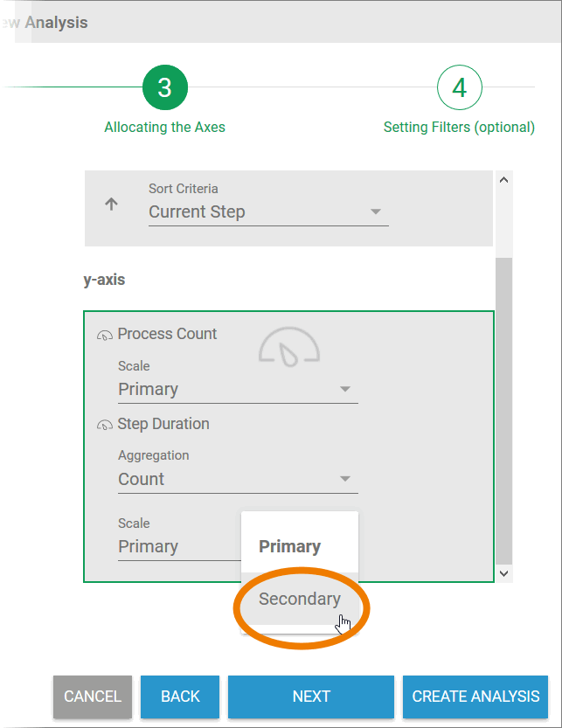Viewport: 562px width, 728px height.
Task: Open the Sort Criteria dropdown
Action: [x=267, y=212]
